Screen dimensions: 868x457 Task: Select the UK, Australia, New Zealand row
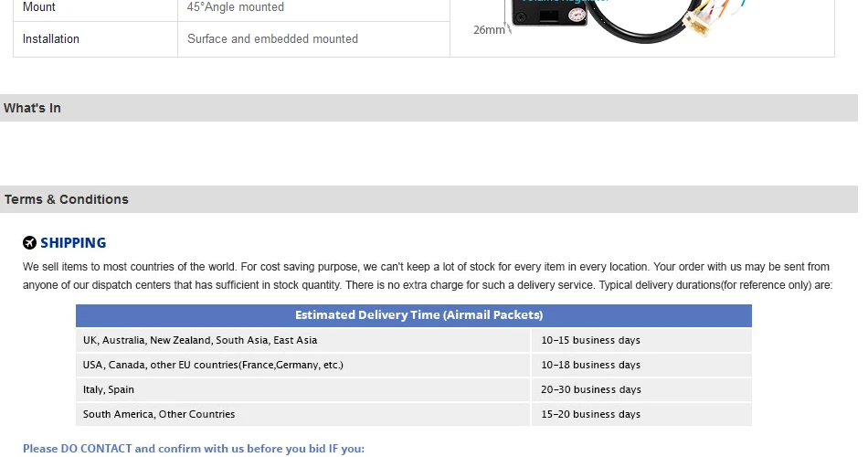point(414,340)
